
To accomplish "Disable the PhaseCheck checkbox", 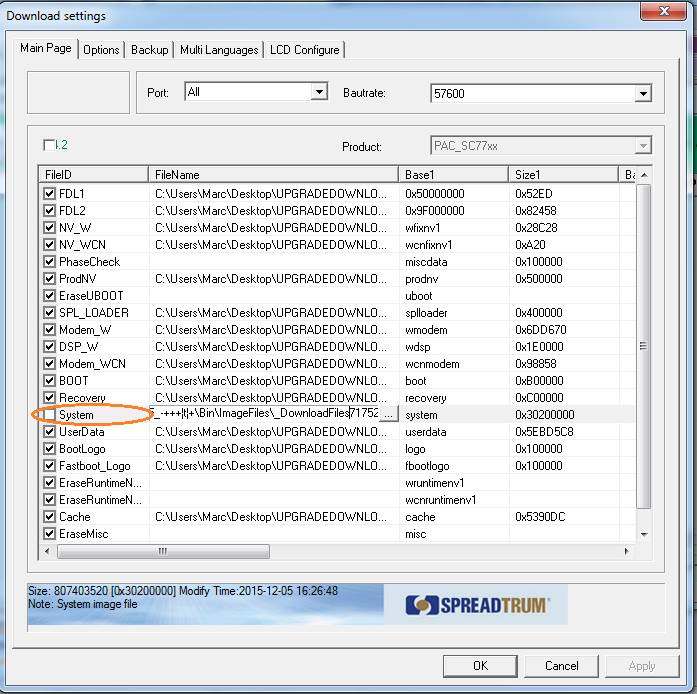I will point(49,261).
